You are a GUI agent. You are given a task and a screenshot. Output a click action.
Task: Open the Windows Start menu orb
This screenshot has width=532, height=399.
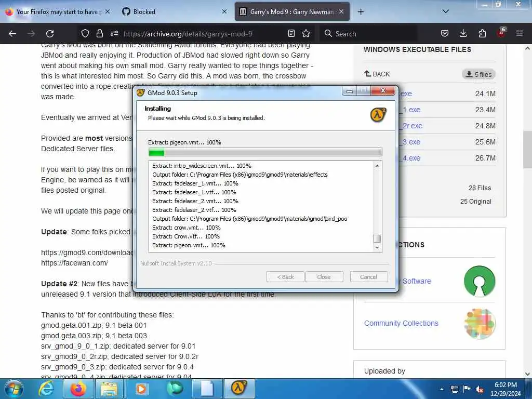(x=14, y=389)
